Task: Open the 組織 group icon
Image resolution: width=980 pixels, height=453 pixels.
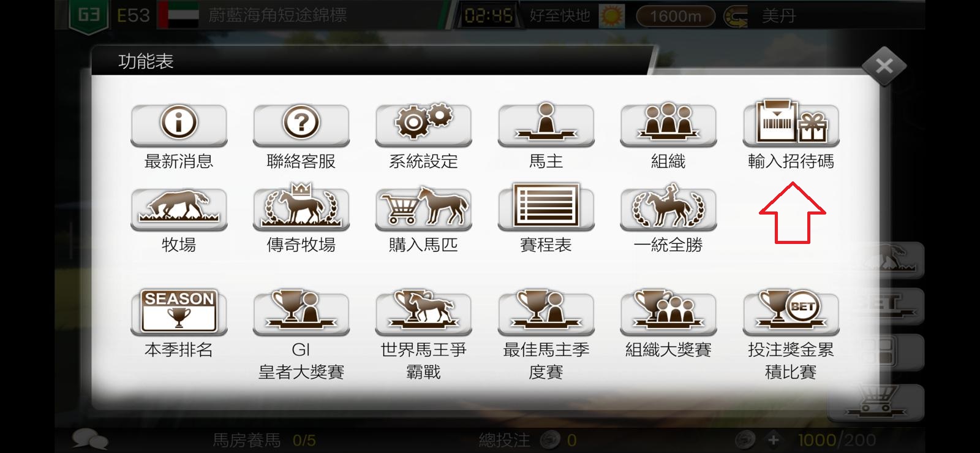Action: (x=669, y=124)
